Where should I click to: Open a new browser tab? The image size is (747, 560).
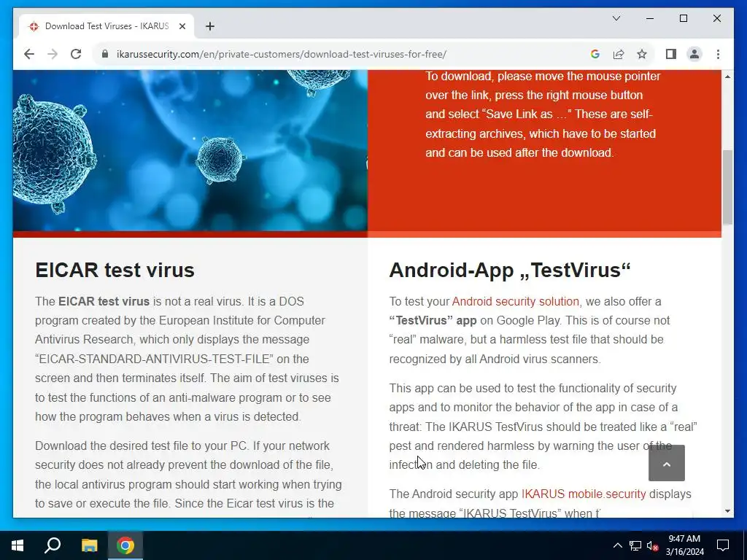tap(210, 26)
